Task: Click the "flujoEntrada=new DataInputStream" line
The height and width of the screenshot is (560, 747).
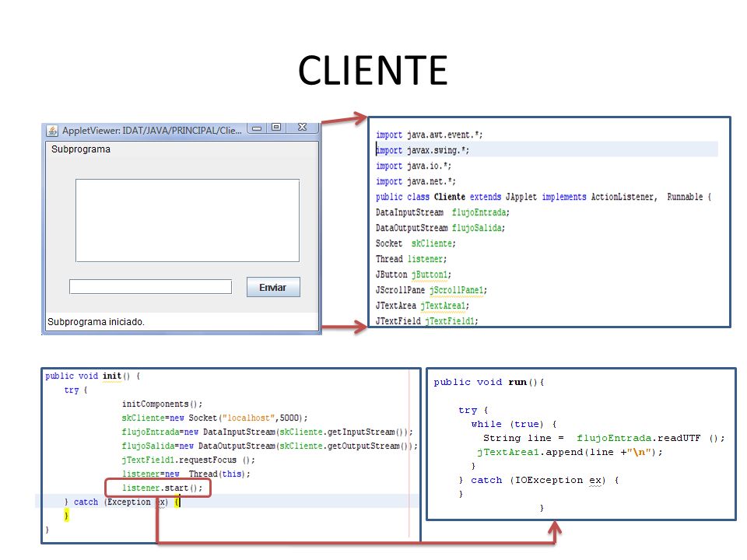Action: (x=267, y=432)
